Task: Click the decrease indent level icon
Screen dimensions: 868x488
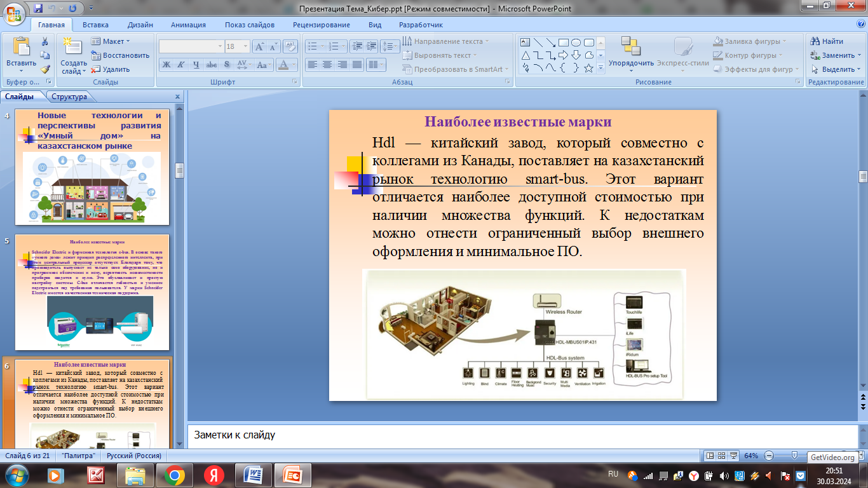Action: [x=357, y=46]
